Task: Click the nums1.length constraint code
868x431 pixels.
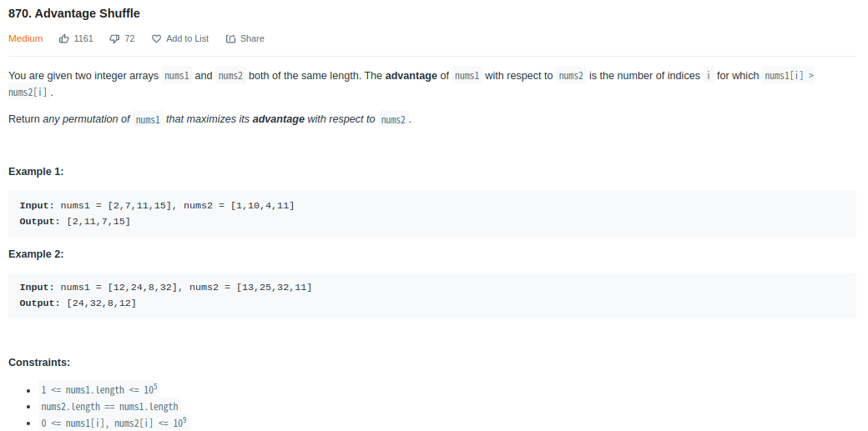Action: click(99, 389)
